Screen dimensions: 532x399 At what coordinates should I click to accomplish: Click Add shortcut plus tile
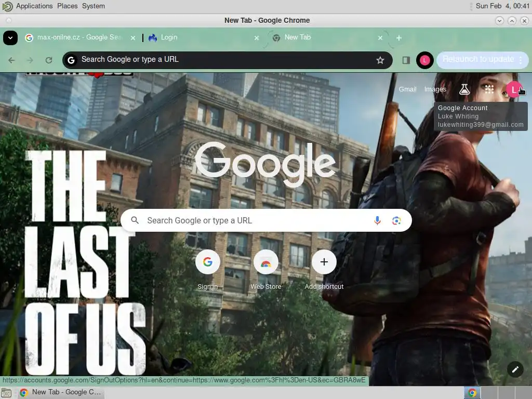click(324, 270)
